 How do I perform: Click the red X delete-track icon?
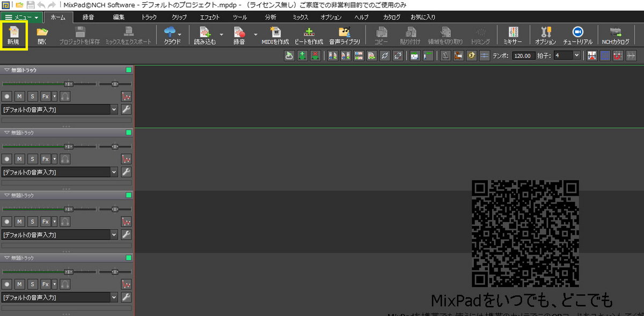316,55
